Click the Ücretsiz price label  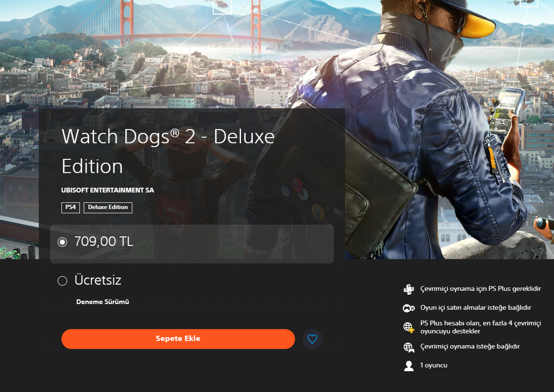[98, 280]
